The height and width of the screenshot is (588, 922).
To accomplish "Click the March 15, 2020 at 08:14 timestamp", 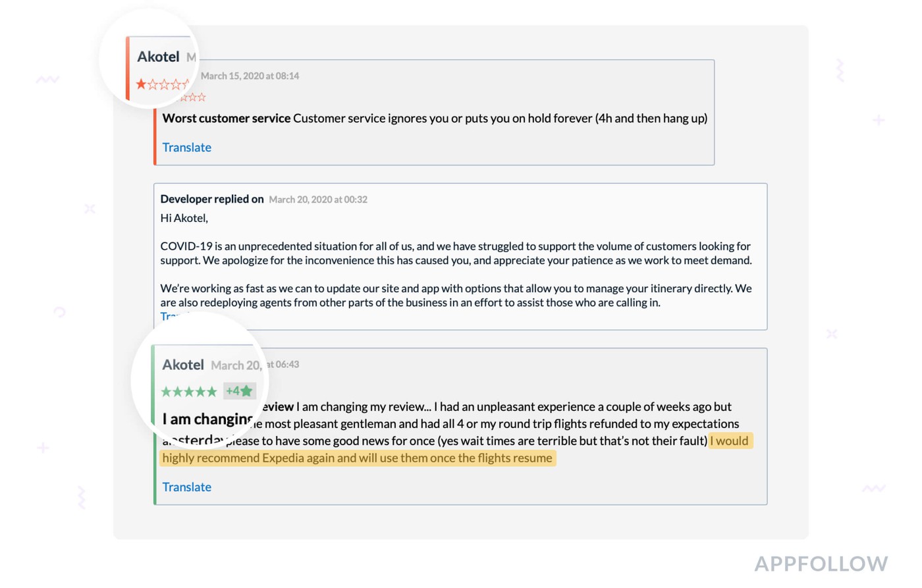I will point(250,76).
